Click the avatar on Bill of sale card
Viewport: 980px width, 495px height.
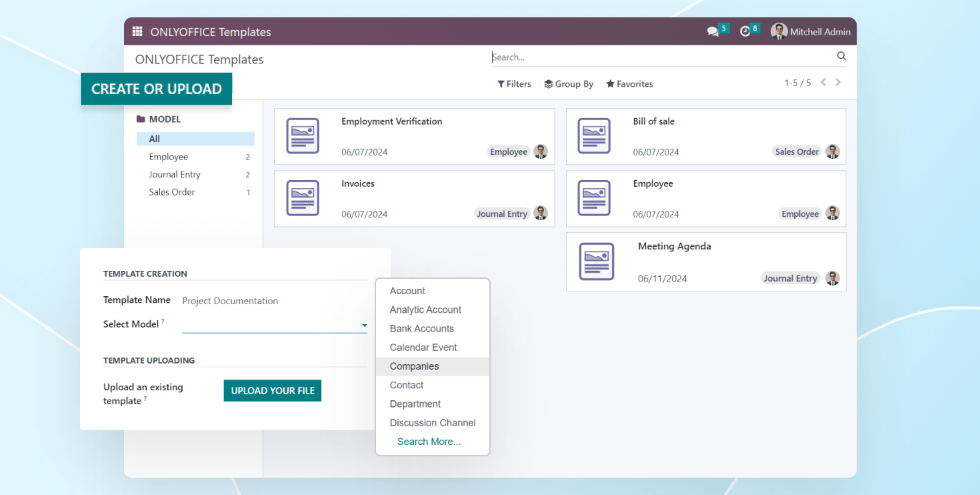click(x=833, y=151)
